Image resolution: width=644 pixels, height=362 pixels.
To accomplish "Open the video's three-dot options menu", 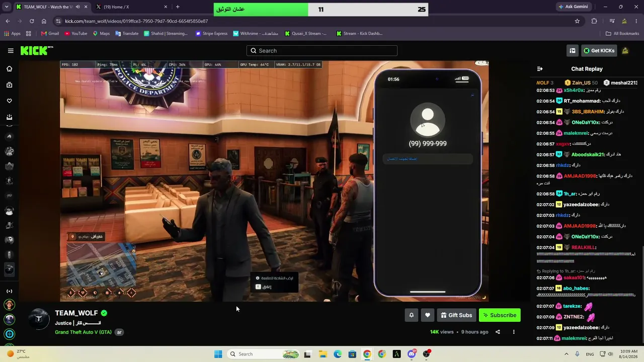I will tap(514, 332).
